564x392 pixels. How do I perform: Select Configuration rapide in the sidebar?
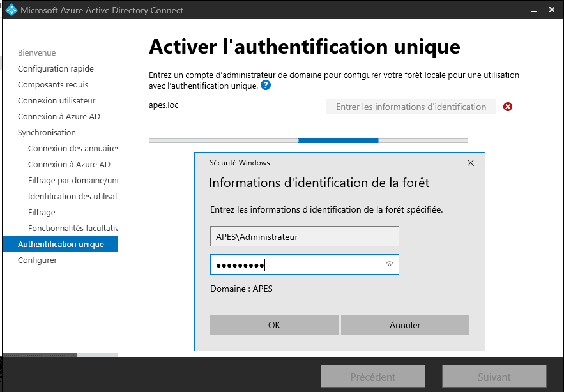56,68
